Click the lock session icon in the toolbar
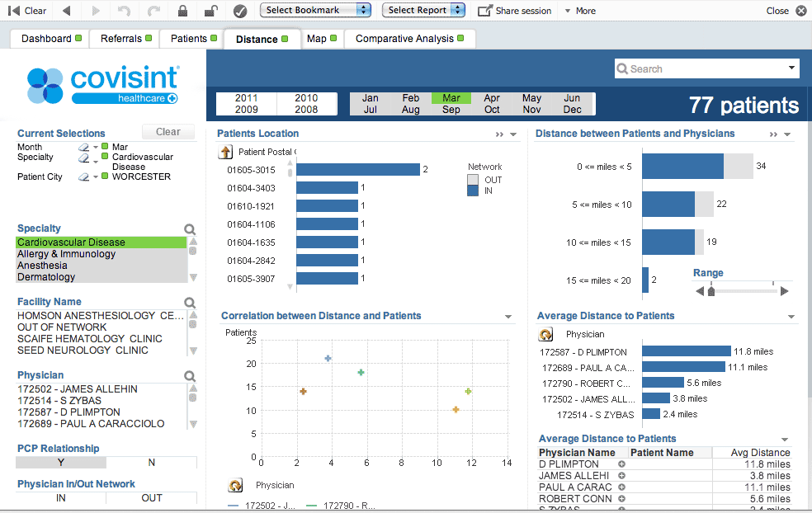The image size is (812, 513). [x=183, y=10]
